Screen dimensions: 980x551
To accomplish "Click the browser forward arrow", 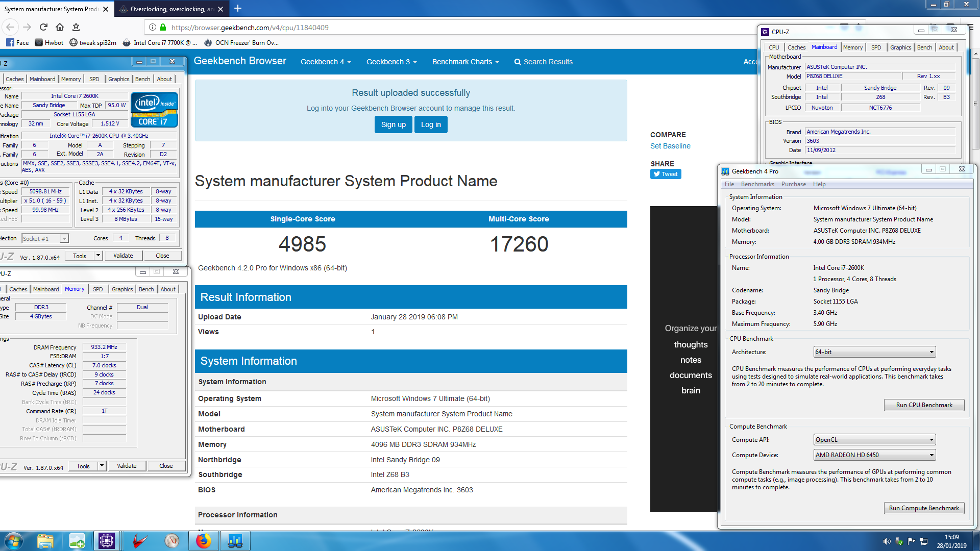I will click(27, 27).
